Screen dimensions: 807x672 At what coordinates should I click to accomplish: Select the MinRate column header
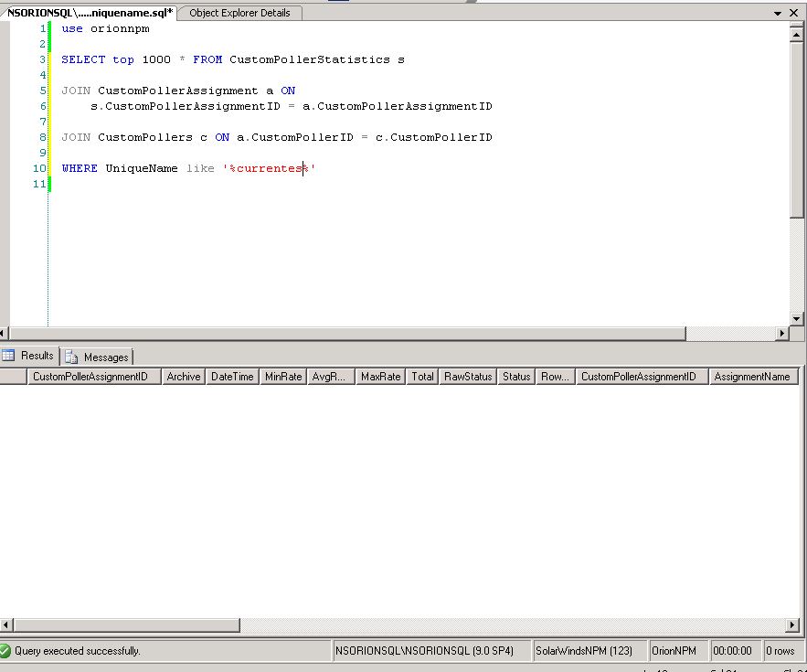coord(283,377)
